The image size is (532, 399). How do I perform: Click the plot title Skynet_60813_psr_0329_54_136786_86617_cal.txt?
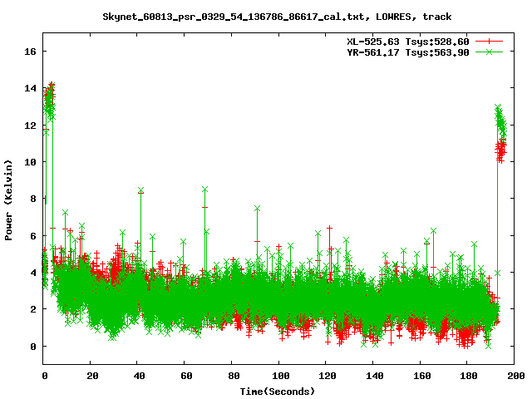pos(236,17)
